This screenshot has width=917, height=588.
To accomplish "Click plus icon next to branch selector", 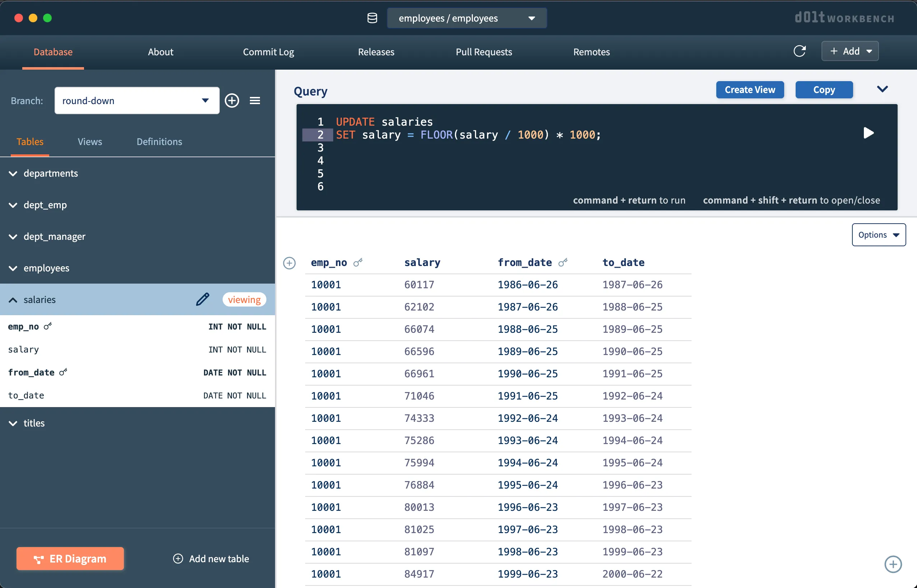I will (x=232, y=101).
